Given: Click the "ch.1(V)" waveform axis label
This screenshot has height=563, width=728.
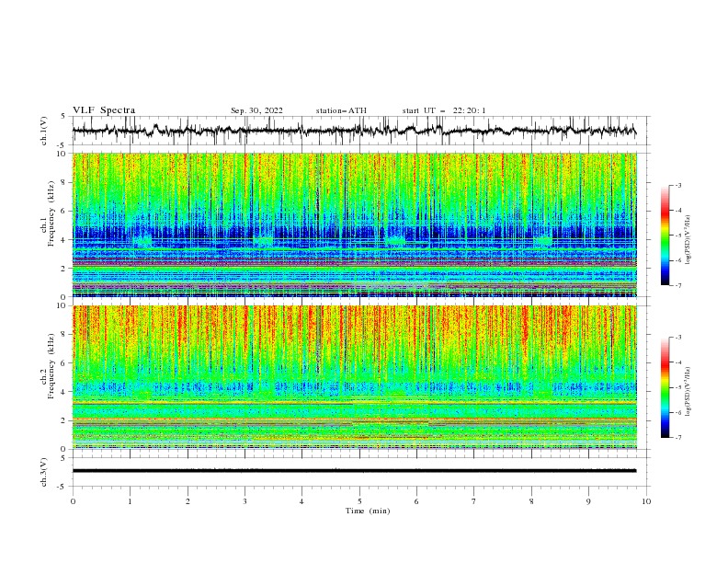Looking at the screenshot, I should [x=44, y=131].
